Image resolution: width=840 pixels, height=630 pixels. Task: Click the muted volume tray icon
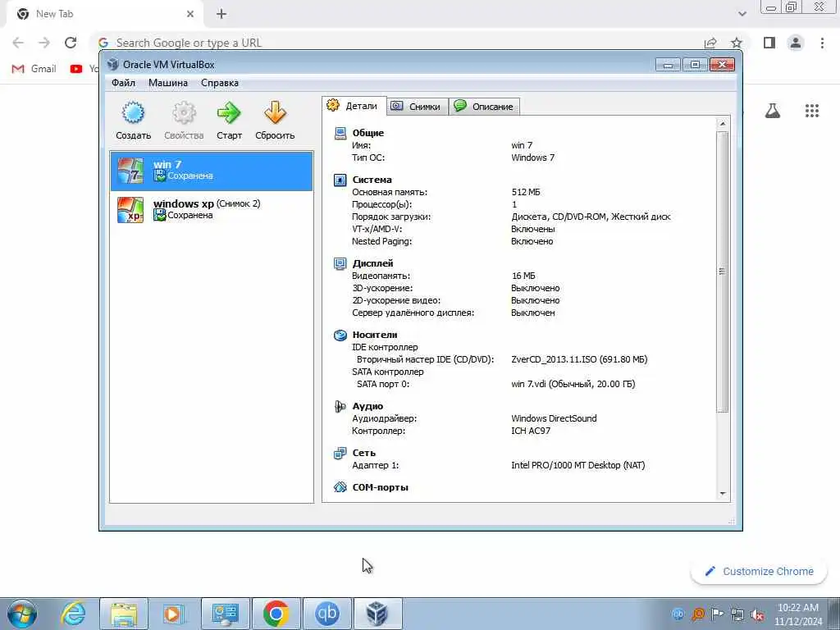[757, 614]
